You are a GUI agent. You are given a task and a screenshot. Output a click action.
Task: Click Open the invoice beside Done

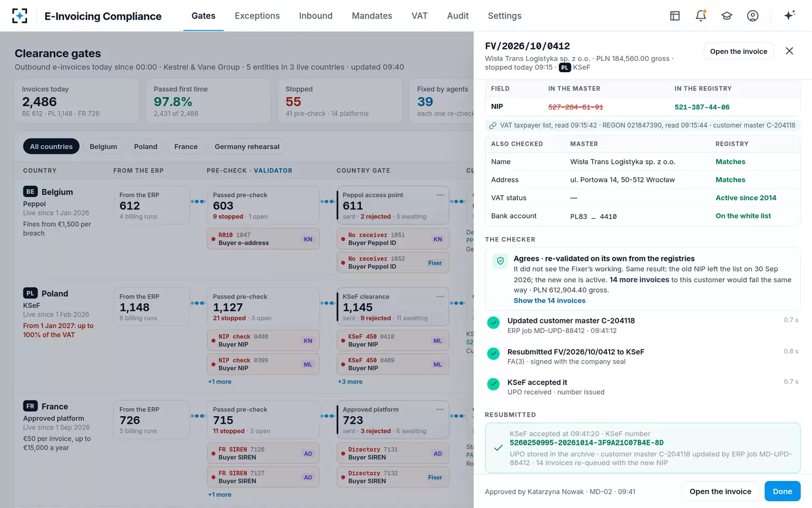pos(721,491)
